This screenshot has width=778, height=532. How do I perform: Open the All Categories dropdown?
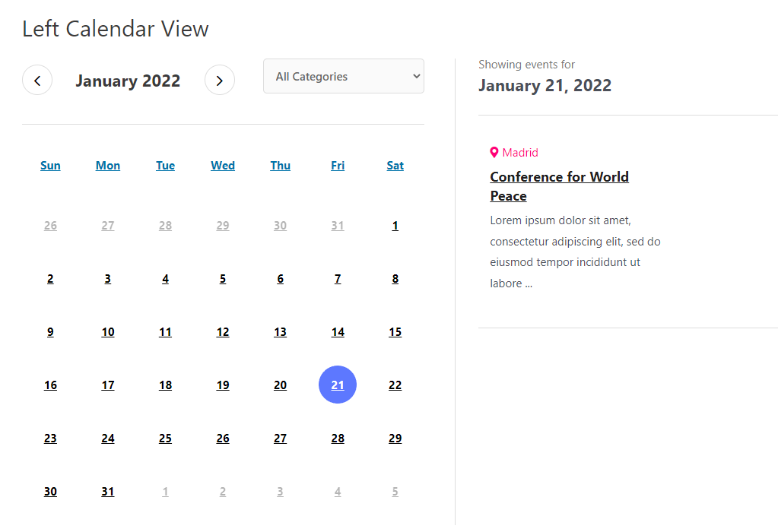pyautogui.click(x=344, y=76)
